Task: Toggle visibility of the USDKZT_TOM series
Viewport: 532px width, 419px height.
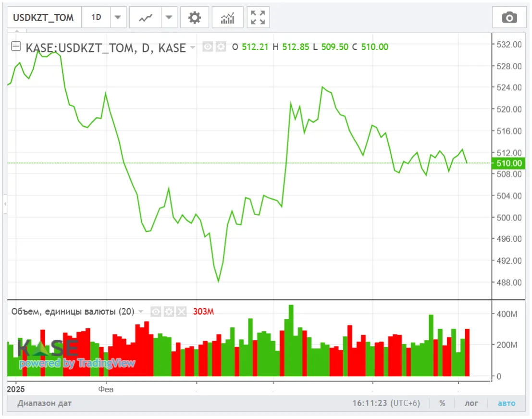Action: pos(208,47)
